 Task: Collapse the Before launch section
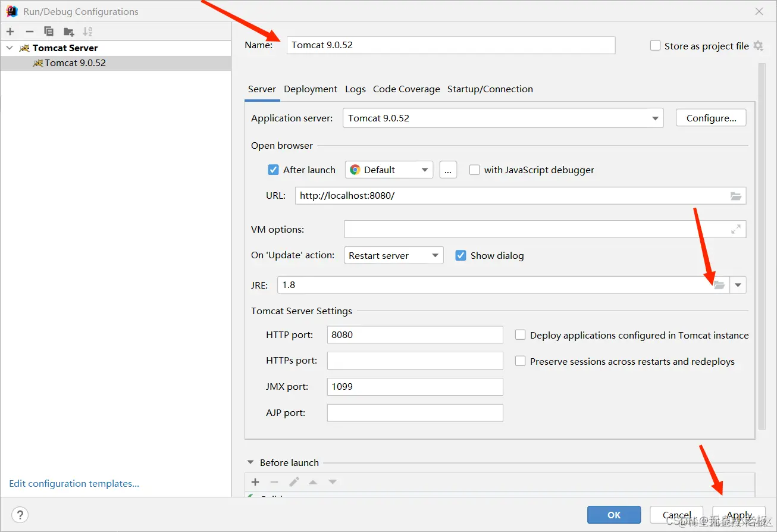coord(249,463)
